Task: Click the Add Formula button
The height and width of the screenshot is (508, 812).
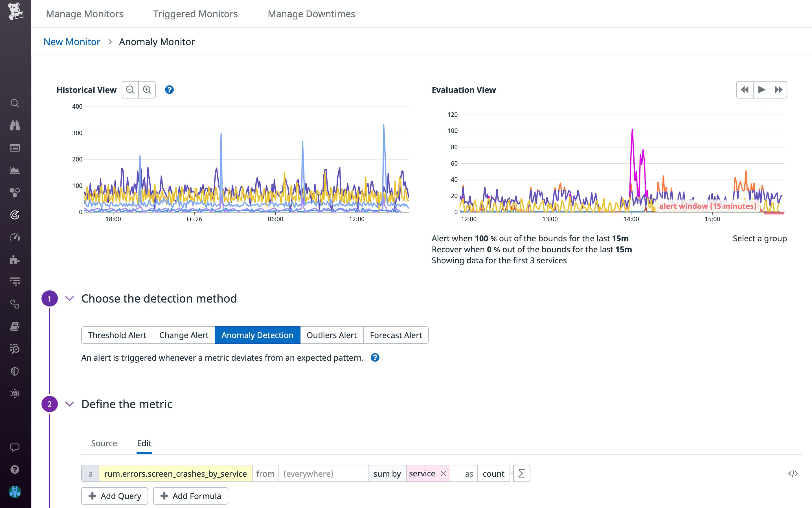Action: [190, 496]
